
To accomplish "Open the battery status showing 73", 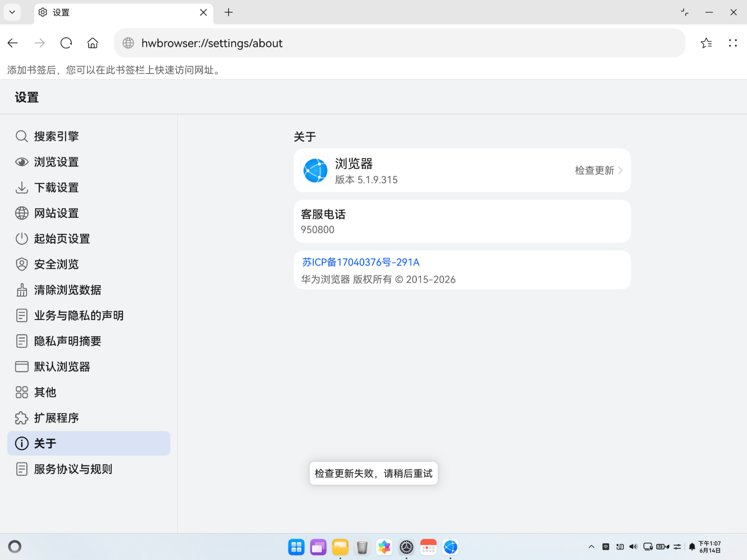I will tap(662, 546).
